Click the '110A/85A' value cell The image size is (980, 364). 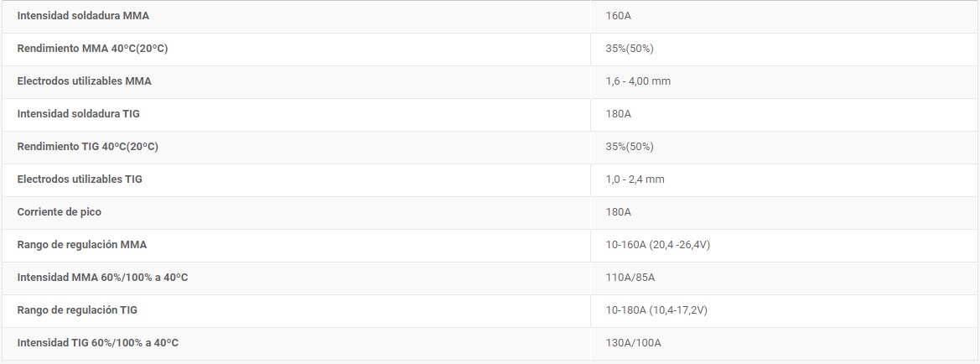click(x=630, y=278)
